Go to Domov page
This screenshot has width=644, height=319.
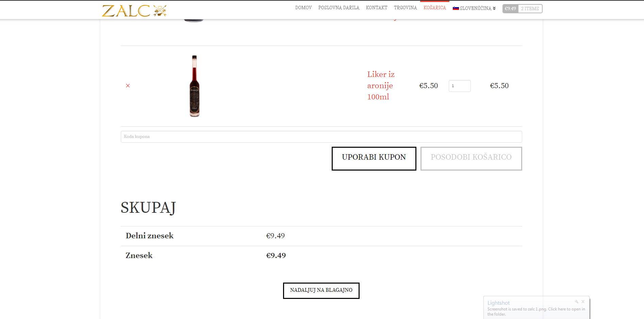click(x=303, y=8)
